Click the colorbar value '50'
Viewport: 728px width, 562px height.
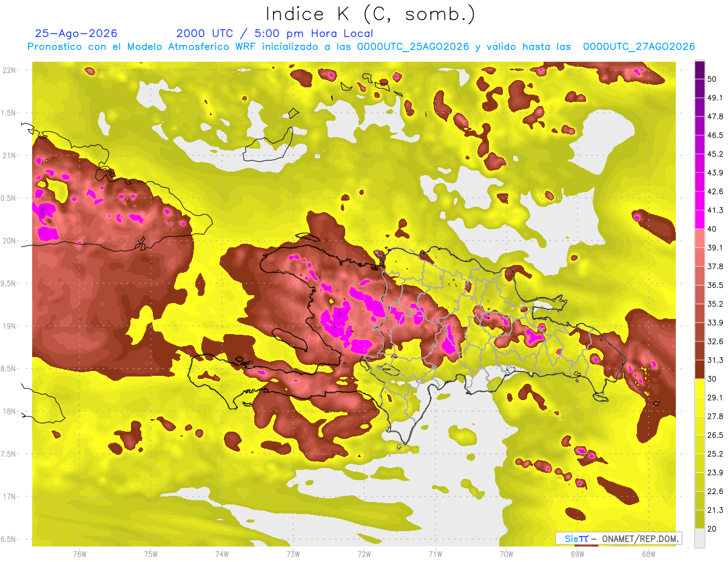[x=713, y=79]
